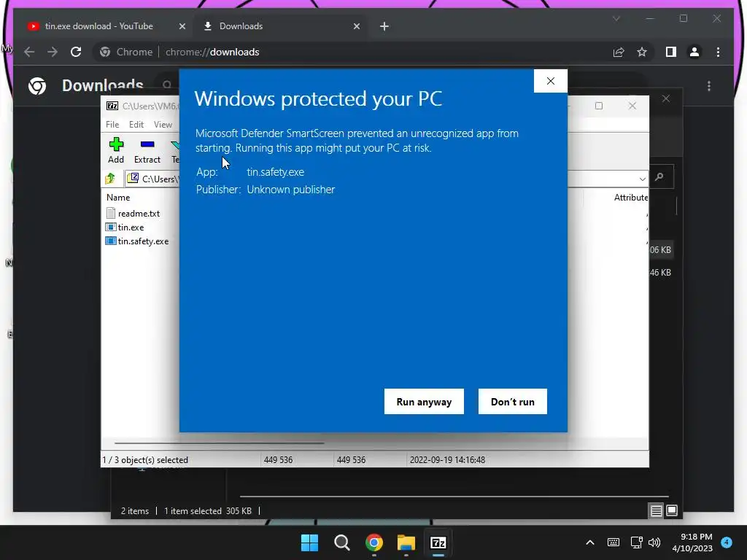
Task: Open network status tray icon
Action: pos(636,542)
